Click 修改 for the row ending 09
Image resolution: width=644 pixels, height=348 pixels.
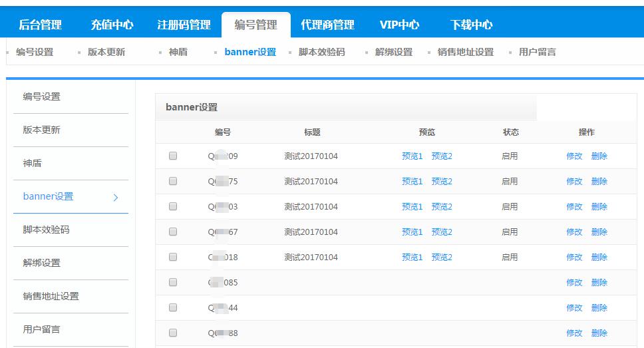[574, 156]
